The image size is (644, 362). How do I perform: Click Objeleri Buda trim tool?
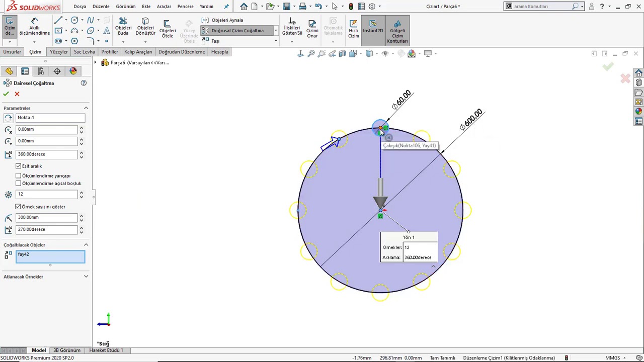123,27
